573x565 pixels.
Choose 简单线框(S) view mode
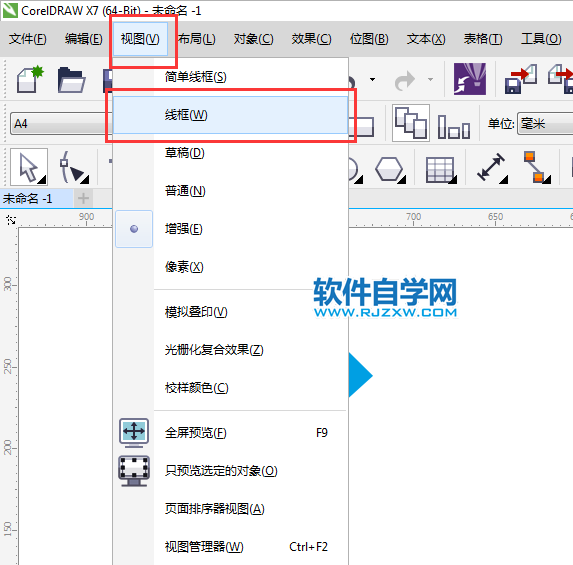point(230,77)
